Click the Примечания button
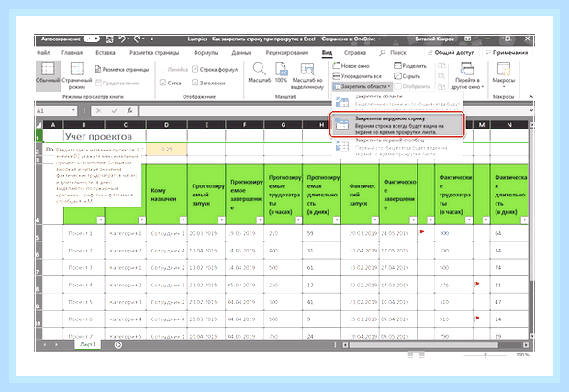 pos(507,53)
